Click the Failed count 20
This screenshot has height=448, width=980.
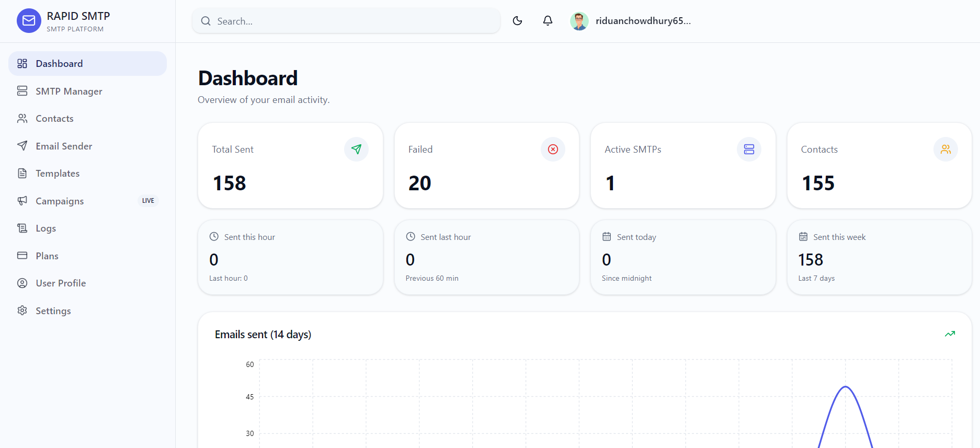(420, 183)
